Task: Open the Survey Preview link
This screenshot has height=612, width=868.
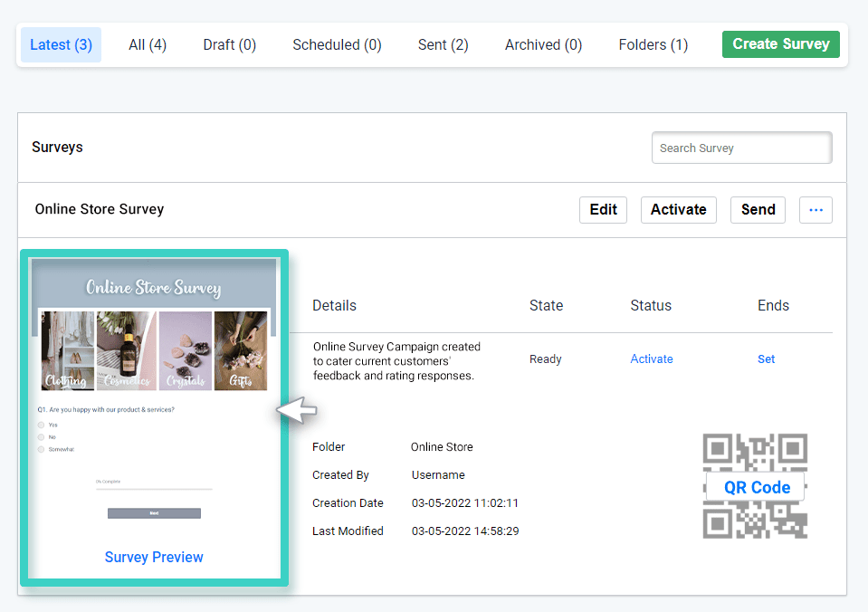Action: [153, 557]
